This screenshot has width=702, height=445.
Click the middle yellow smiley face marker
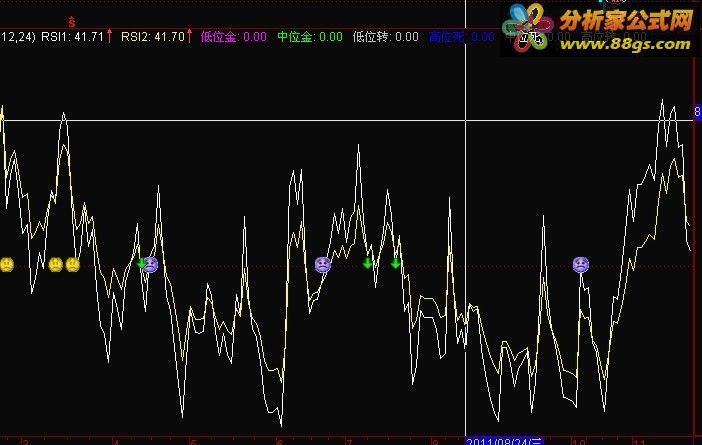(x=55, y=265)
